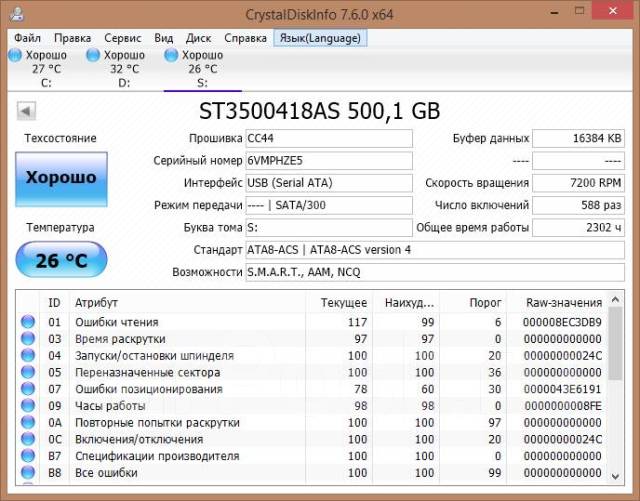Select the Все ошибки row
This screenshot has width=640, height=501.
(x=312, y=473)
